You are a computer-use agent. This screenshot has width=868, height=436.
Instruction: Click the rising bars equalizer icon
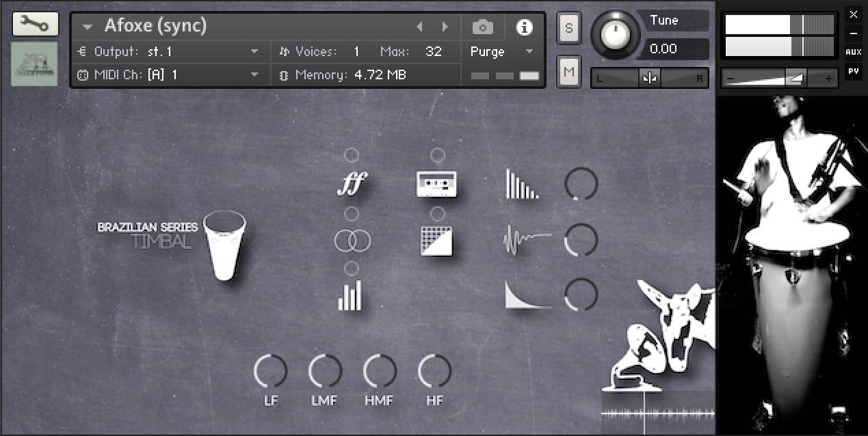(x=350, y=296)
